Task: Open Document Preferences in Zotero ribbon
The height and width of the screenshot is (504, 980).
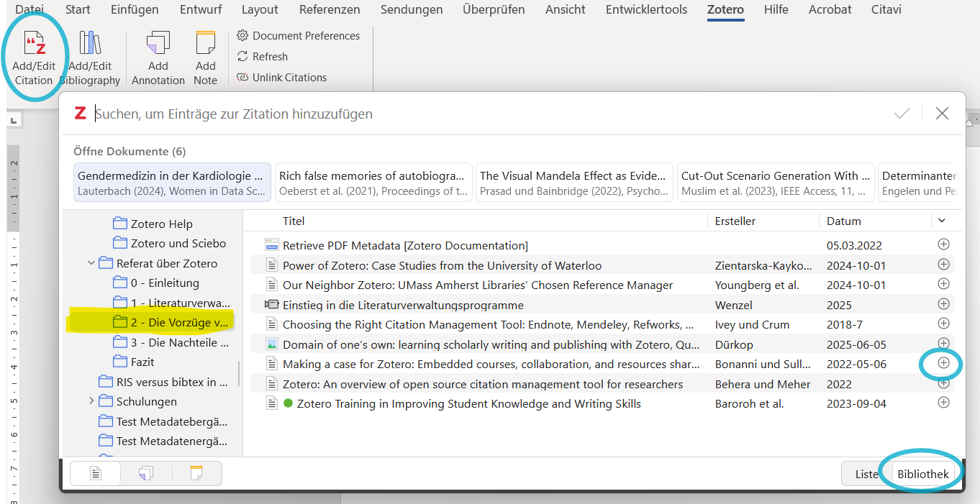Action: point(299,35)
